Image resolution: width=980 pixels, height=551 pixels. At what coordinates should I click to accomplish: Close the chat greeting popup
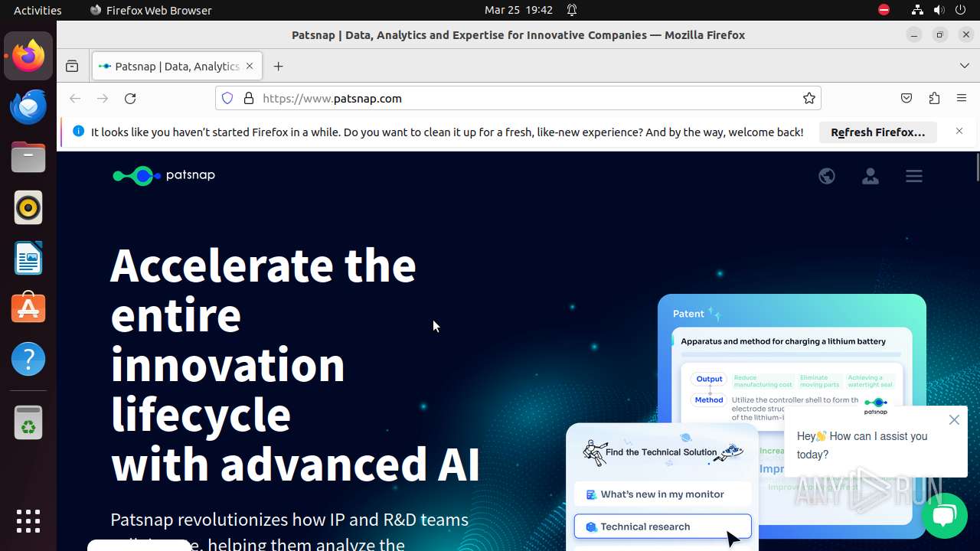tap(954, 419)
